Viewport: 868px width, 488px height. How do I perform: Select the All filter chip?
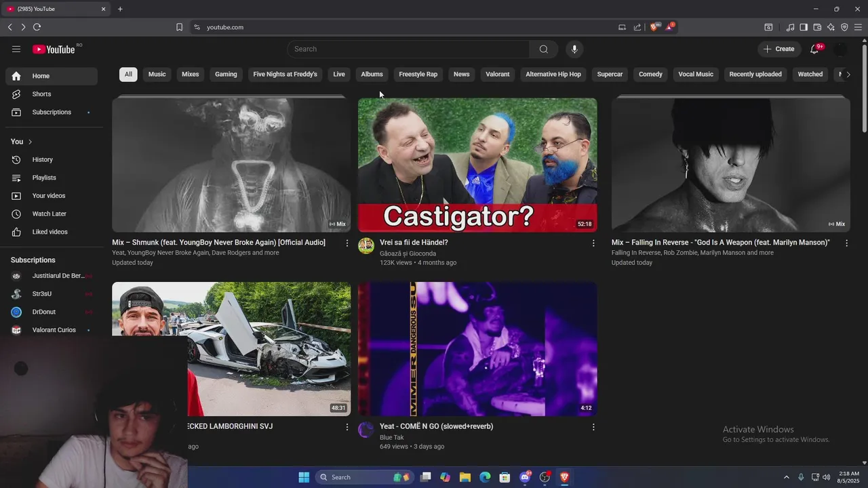[128, 75]
